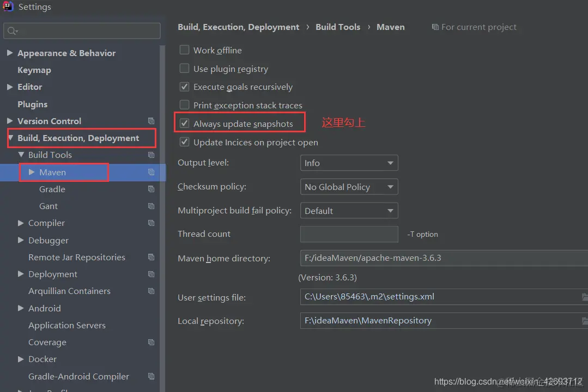This screenshot has width=588, height=392.
Task: Click project-level icon beside Maven row
Action: pyautogui.click(x=151, y=172)
